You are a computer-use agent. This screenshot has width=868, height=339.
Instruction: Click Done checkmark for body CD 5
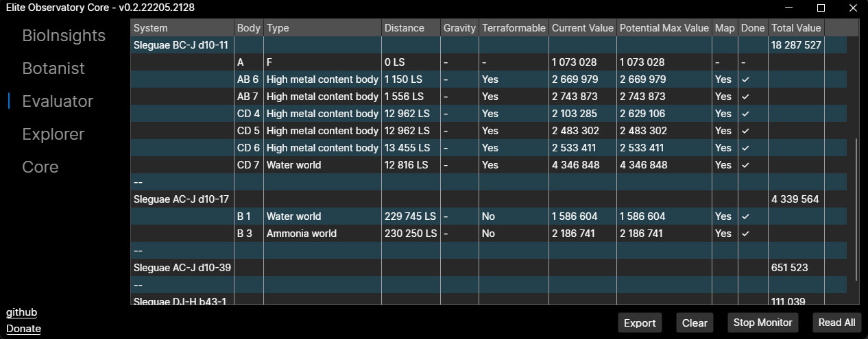(x=745, y=131)
